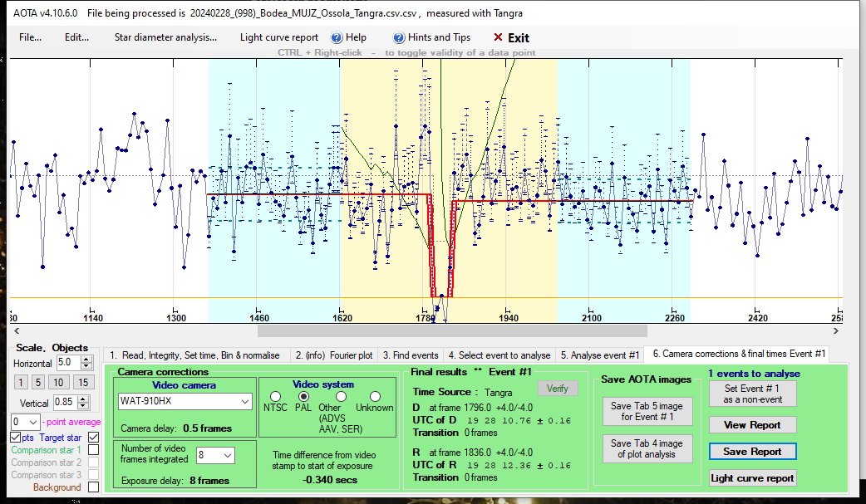Click the plot scrollbar's right arrow
The height and width of the screenshot is (504, 866).
(835, 330)
